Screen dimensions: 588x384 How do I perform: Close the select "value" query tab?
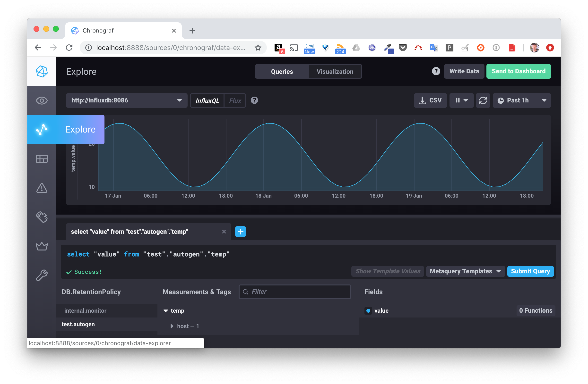[224, 232]
